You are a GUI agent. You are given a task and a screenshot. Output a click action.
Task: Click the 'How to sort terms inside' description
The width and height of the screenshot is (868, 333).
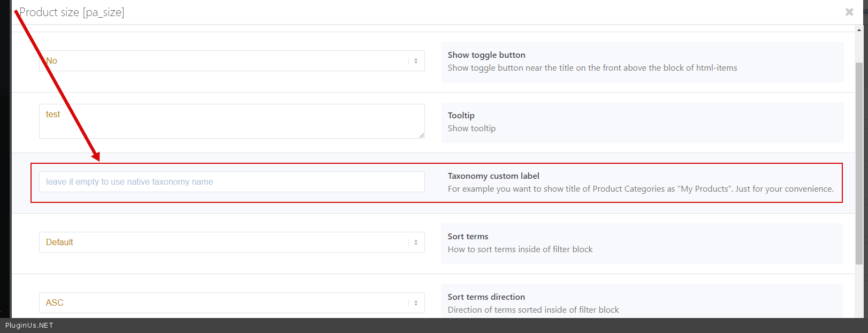(x=520, y=249)
